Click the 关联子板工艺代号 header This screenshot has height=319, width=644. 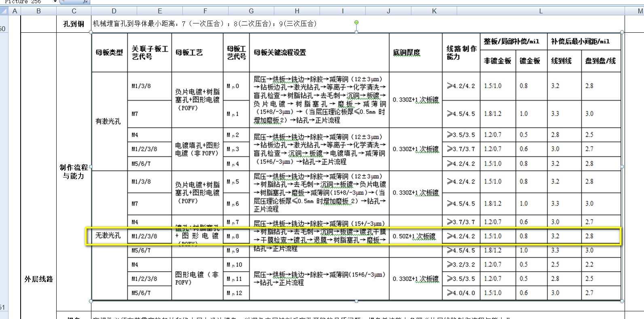(x=150, y=53)
